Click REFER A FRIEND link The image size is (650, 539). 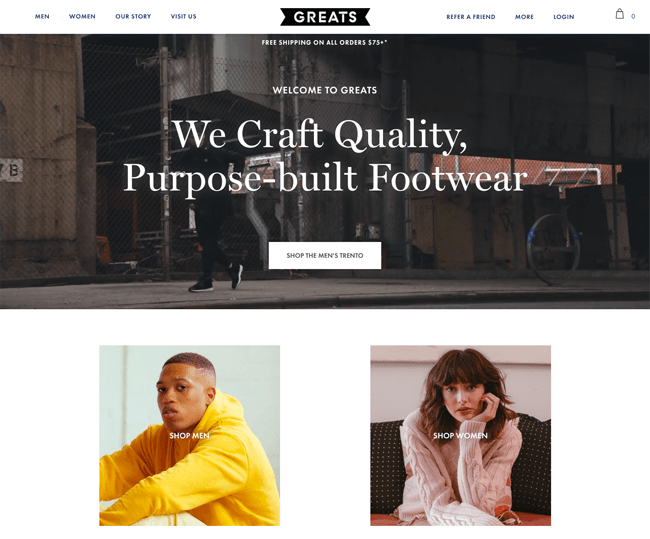[471, 17]
